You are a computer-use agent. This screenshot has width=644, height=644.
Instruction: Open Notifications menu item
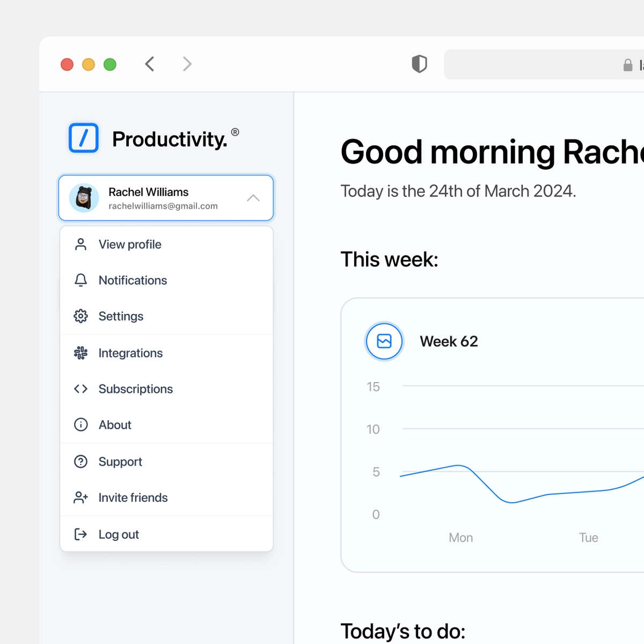click(166, 280)
